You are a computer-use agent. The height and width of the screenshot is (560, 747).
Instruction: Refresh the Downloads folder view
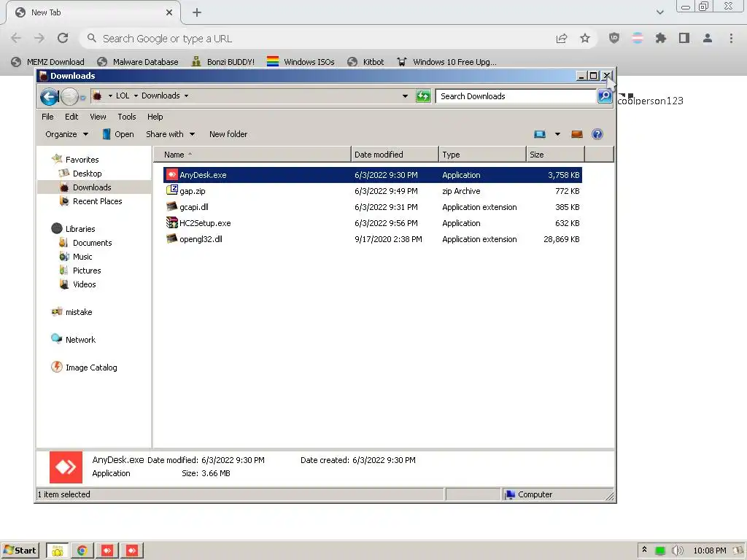[x=423, y=96]
